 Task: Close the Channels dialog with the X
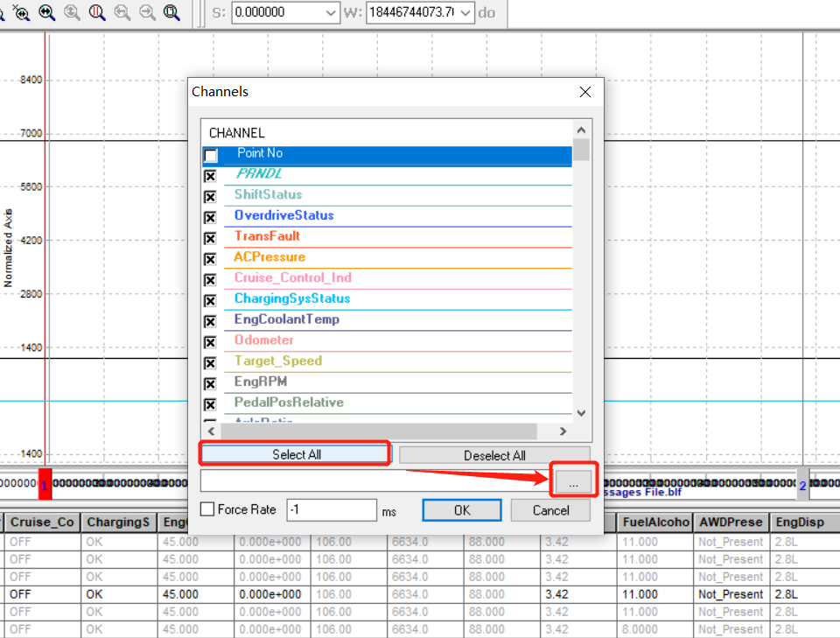coord(585,92)
